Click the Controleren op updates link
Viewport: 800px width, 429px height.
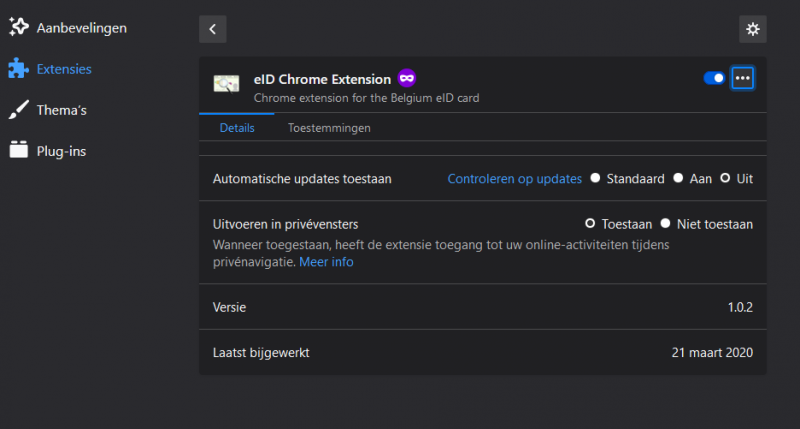tap(514, 179)
